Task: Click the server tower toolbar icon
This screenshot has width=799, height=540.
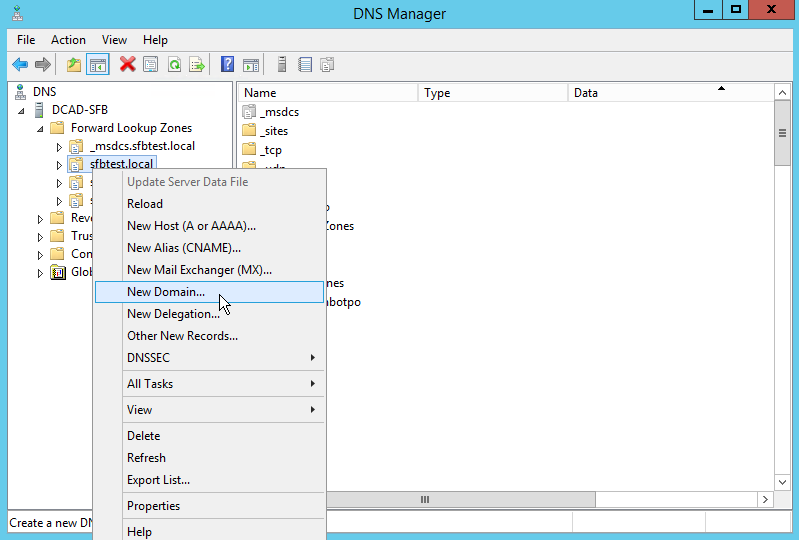Action: coord(282,65)
